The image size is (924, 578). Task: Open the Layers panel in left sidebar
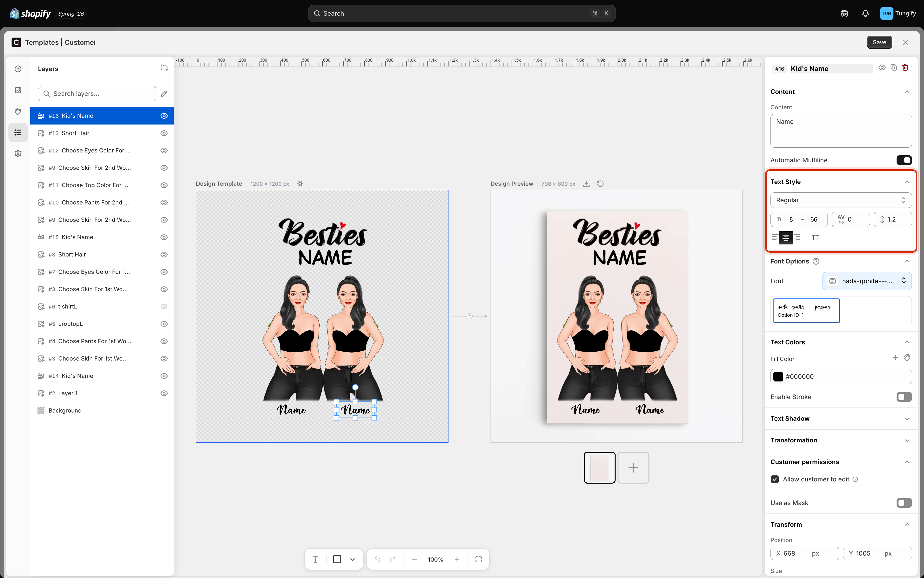(x=18, y=132)
